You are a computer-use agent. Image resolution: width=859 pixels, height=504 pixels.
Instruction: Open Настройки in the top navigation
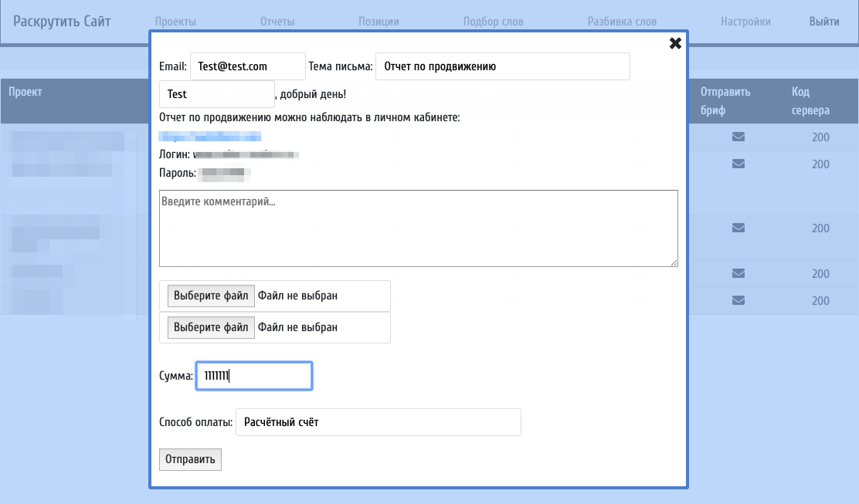(x=745, y=22)
